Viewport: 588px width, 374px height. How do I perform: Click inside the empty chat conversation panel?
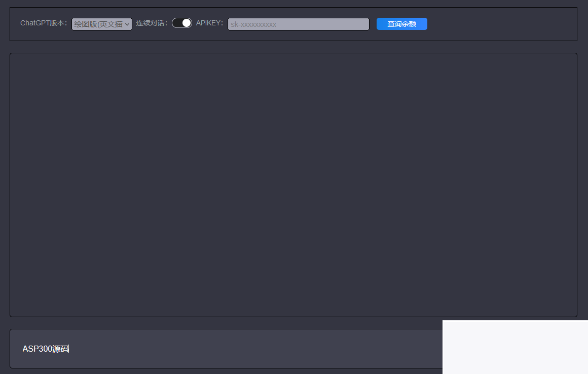293,185
